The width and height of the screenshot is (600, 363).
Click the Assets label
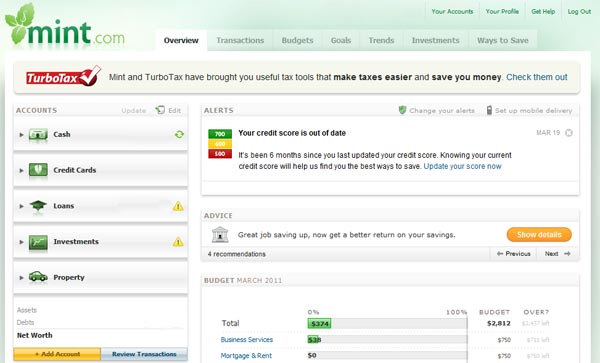pos(27,310)
